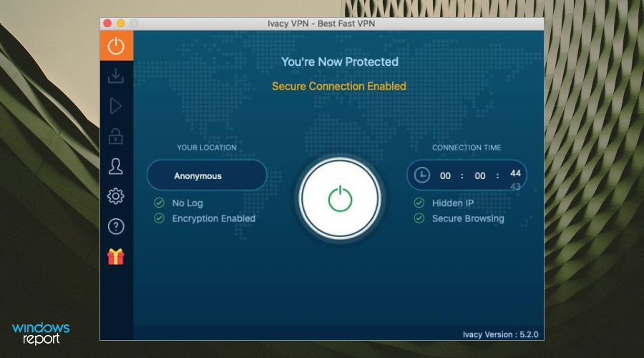Disconnect using the large round power button
Viewport: 644px width, 358px height.
[x=340, y=198]
